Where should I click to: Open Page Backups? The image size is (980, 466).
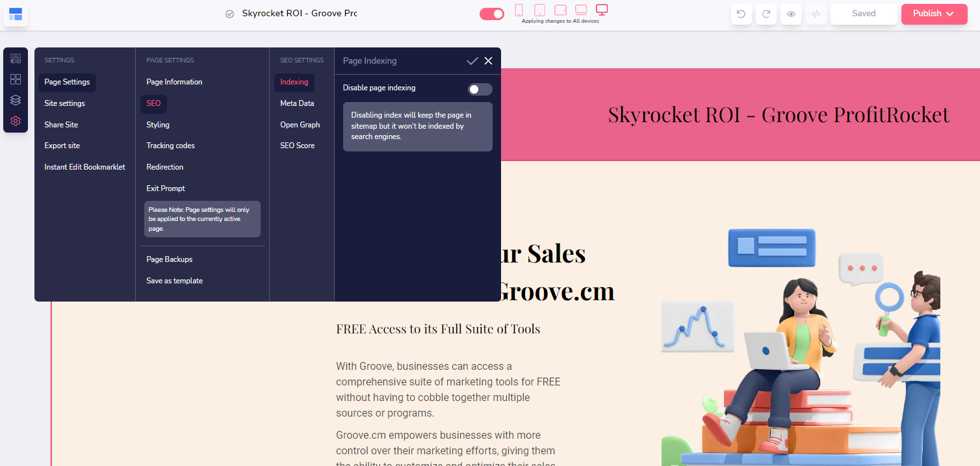[x=170, y=259]
